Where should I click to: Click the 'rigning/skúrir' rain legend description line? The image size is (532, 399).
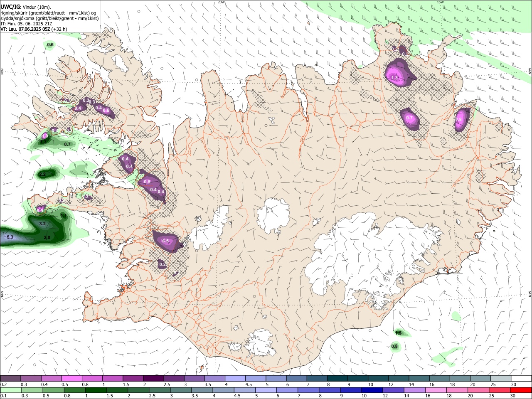click(x=48, y=13)
